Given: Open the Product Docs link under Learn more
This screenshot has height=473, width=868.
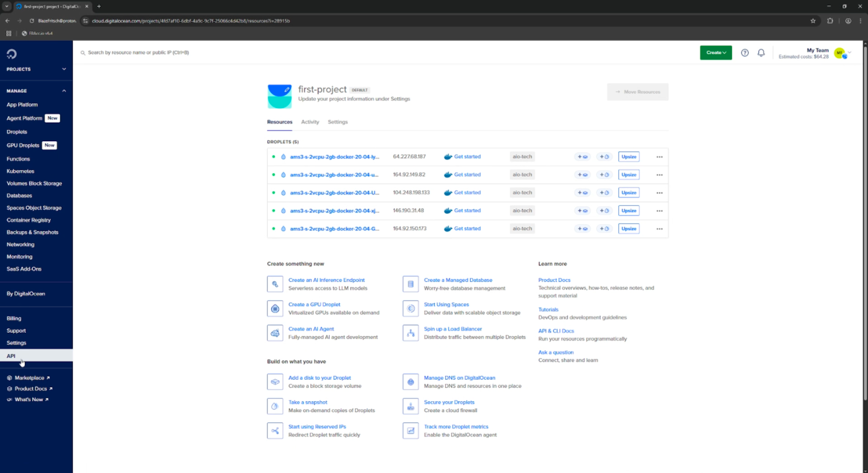Looking at the screenshot, I should 554,280.
